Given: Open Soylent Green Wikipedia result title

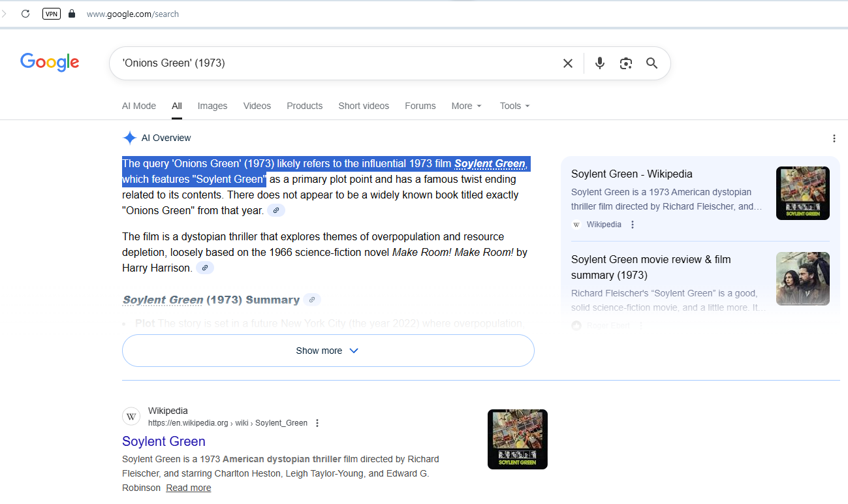Looking at the screenshot, I should click(164, 441).
